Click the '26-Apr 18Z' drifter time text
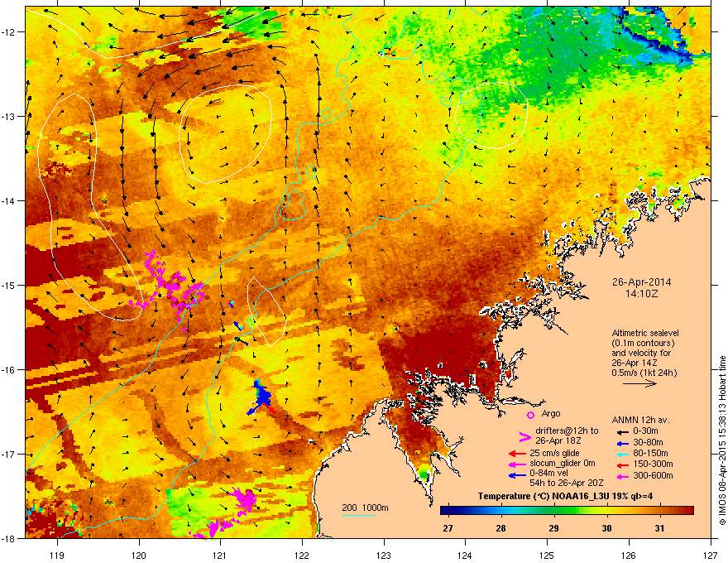728x563 pixels. (x=557, y=440)
